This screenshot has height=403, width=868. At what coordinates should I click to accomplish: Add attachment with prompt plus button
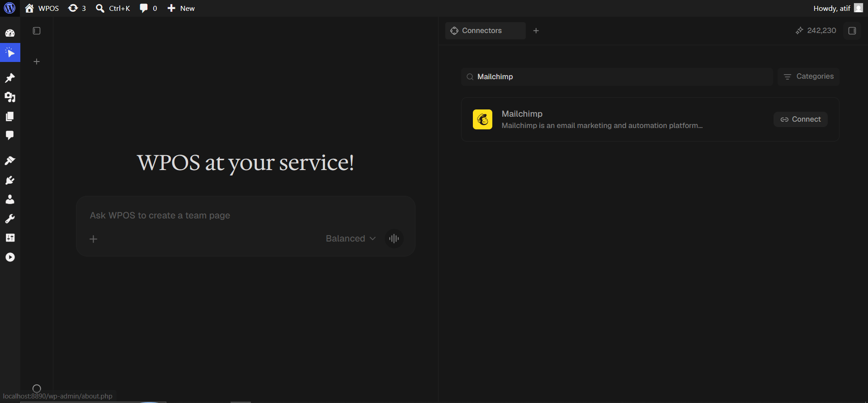pyautogui.click(x=94, y=239)
